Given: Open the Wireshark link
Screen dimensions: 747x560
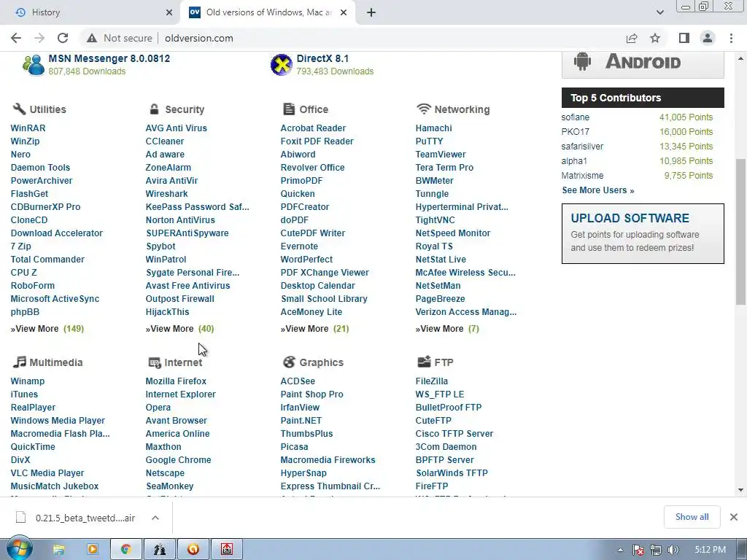Looking at the screenshot, I should 166,194.
